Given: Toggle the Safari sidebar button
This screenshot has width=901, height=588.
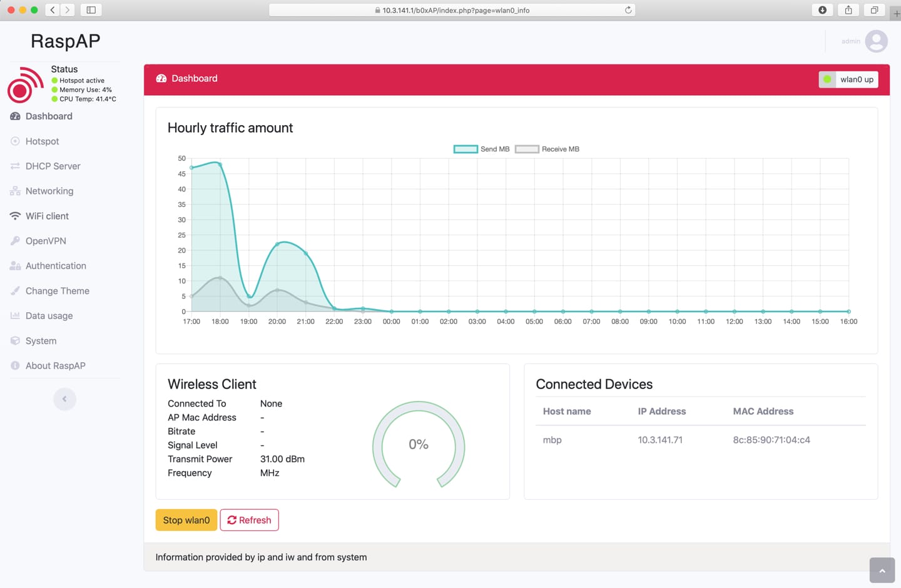Looking at the screenshot, I should coord(91,10).
